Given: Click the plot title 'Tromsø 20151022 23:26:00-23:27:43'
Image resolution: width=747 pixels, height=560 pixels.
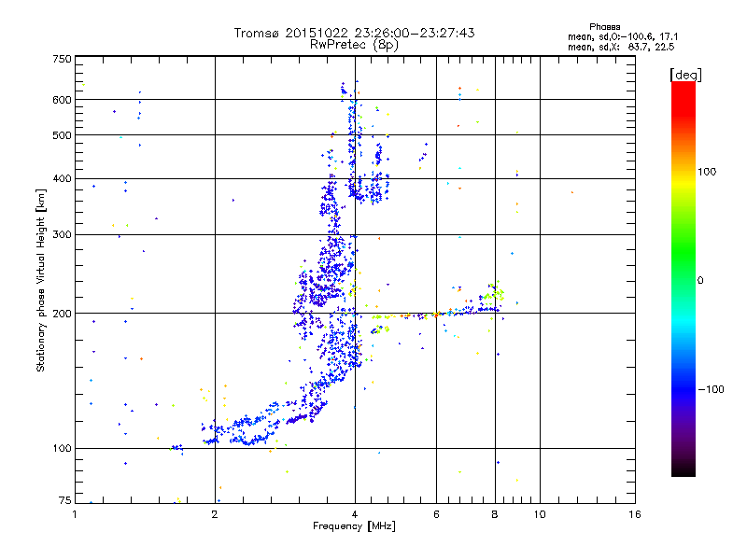Looking at the screenshot, I should click(x=354, y=33).
